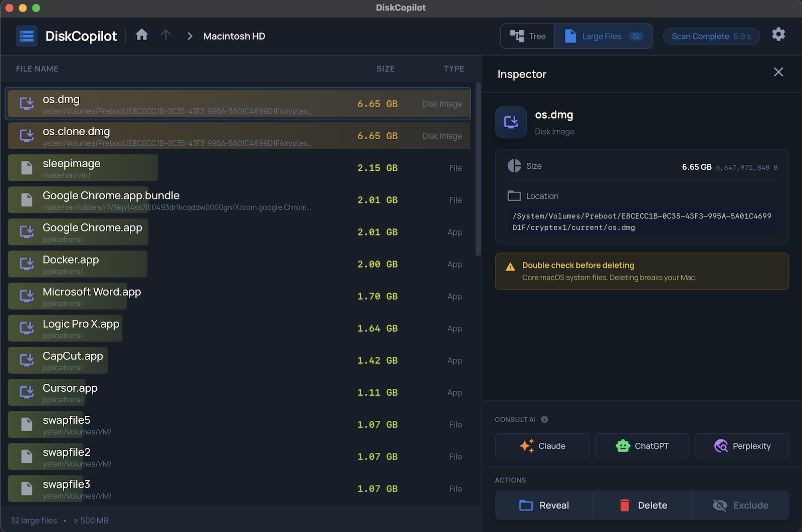Reveal os.dmg in Finder

(543, 505)
